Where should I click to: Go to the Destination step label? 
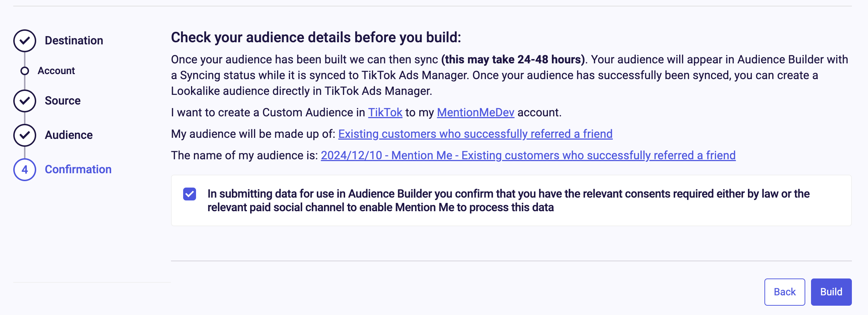74,40
